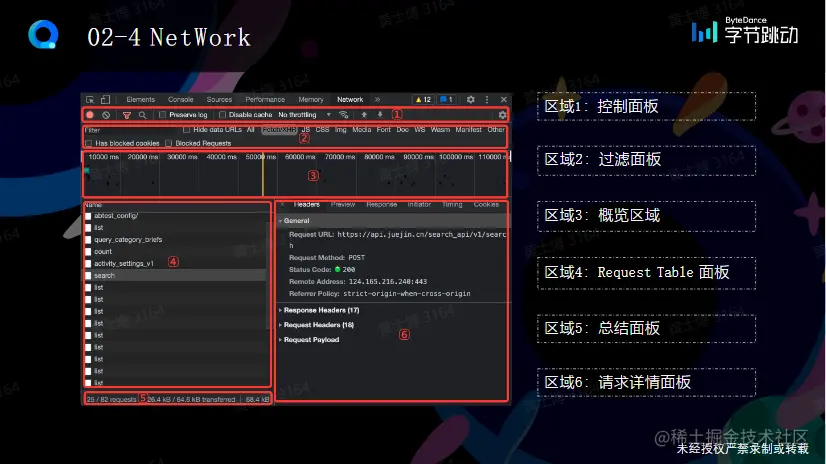Switch to the Preview tab
The image size is (826, 464).
[343, 204]
